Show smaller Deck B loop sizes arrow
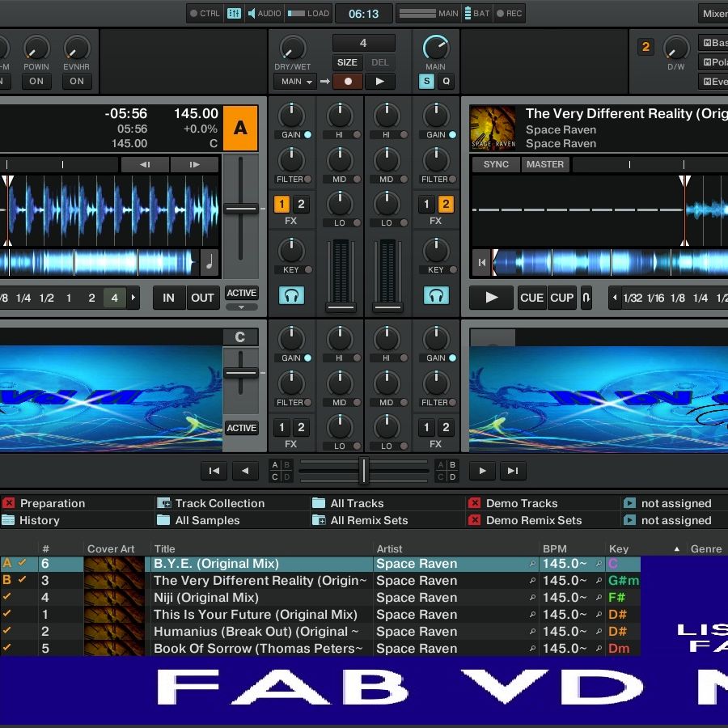 pos(615,298)
